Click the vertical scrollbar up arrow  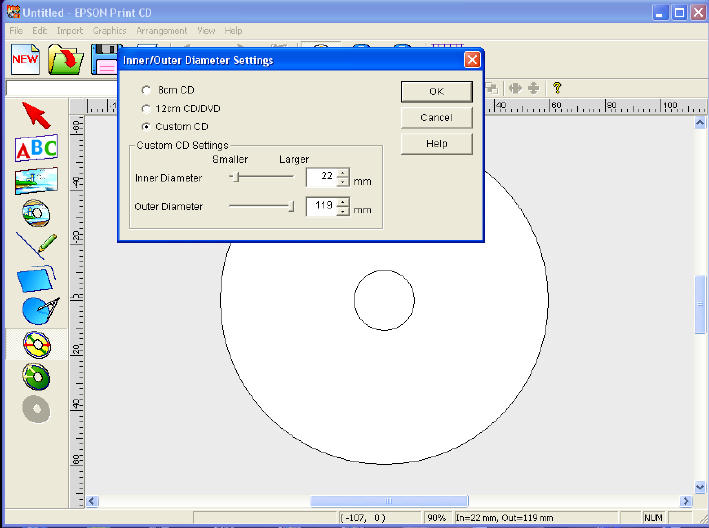pyautogui.click(x=700, y=123)
